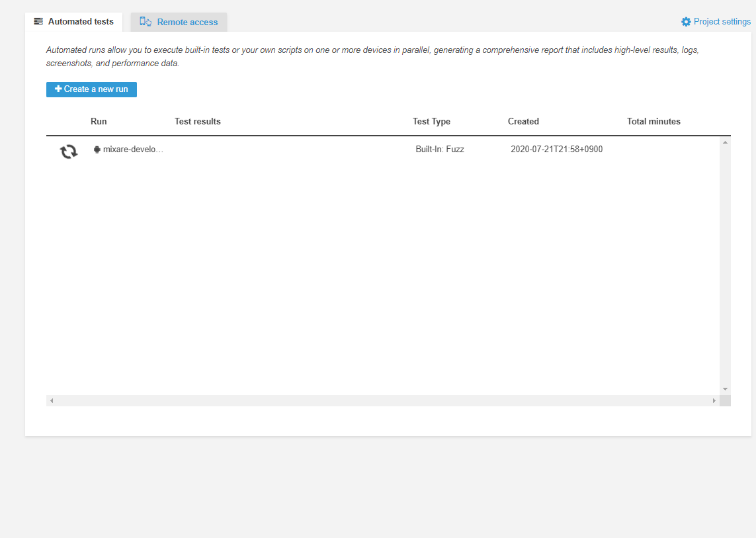Open the Remote access tab
This screenshot has width=756, height=538.
[179, 22]
